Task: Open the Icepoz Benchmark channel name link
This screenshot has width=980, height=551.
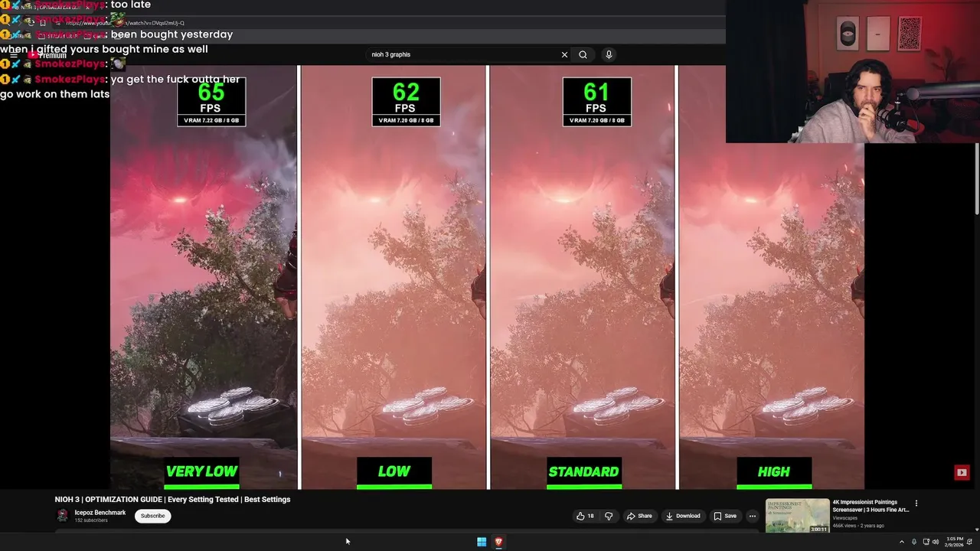Action: click(x=100, y=513)
